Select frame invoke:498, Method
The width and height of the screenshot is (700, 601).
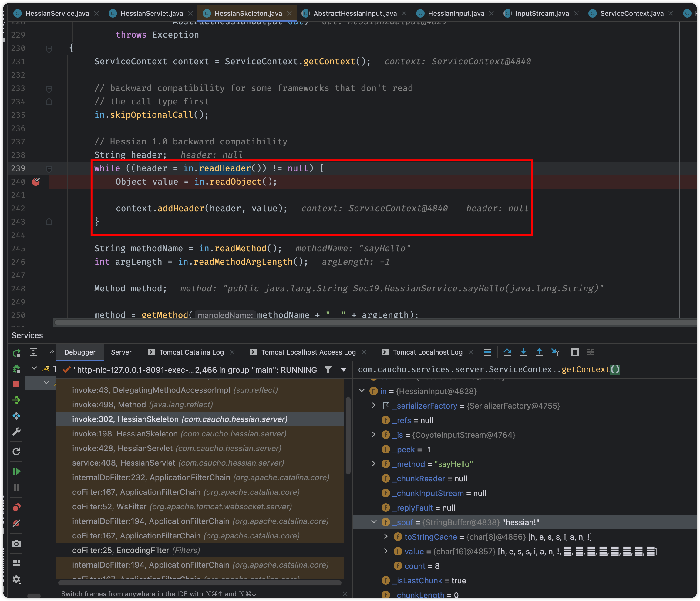pos(200,405)
